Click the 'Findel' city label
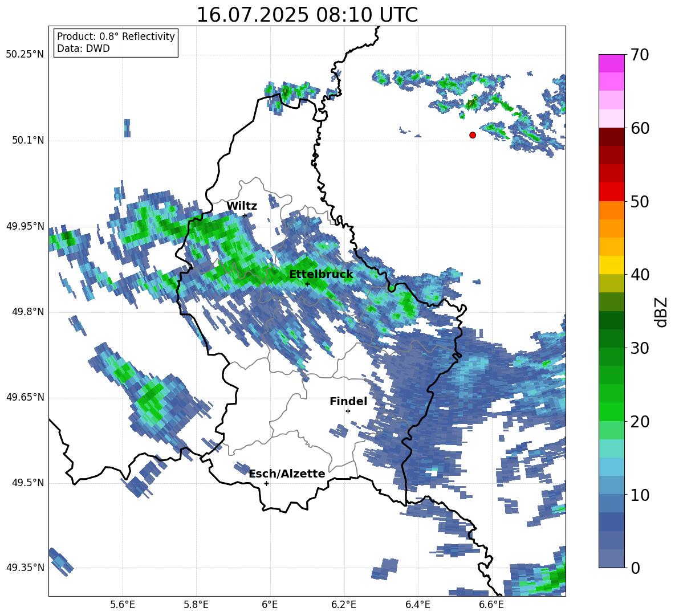Image resolution: width=675 pixels, height=616 pixels. click(348, 401)
